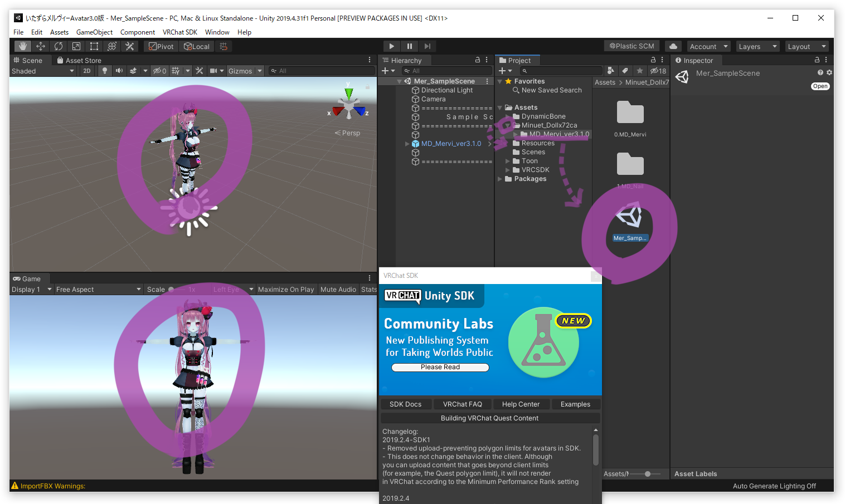Click the Play button
Screen dimensions: 845x504
(392, 46)
